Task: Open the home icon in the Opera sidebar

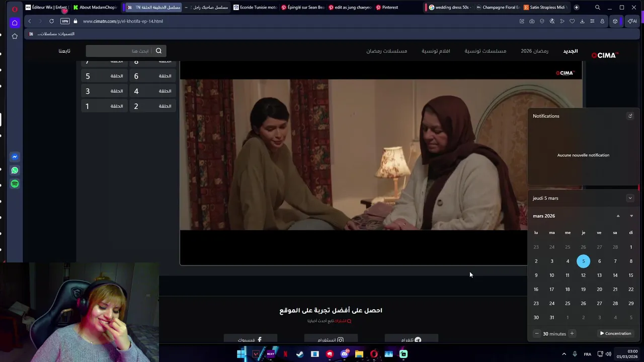Action: [x=15, y=23]
